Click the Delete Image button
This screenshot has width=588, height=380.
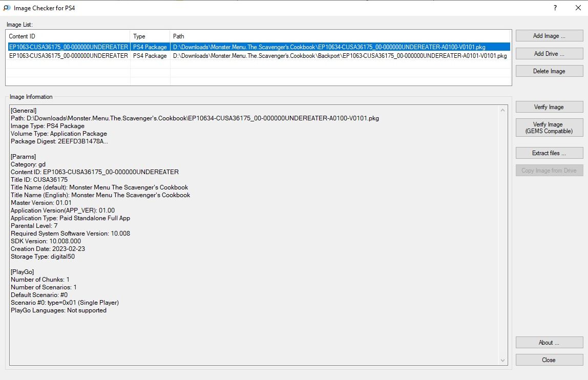tap(549, 71)
